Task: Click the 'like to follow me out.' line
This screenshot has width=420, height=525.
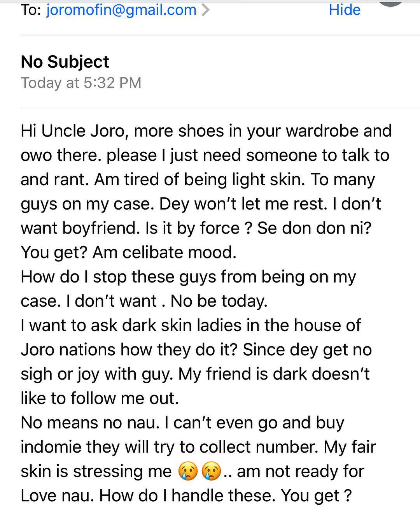Action: click(100, 399)
